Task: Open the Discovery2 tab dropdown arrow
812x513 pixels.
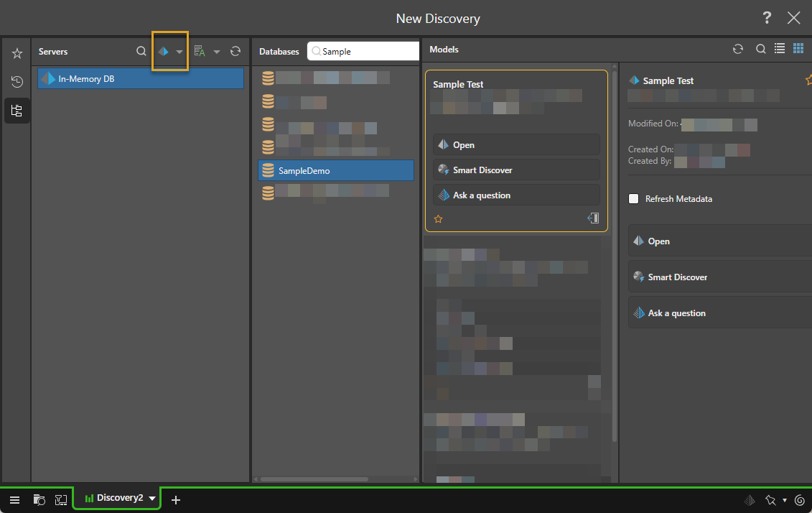Action: coord(152,499)
